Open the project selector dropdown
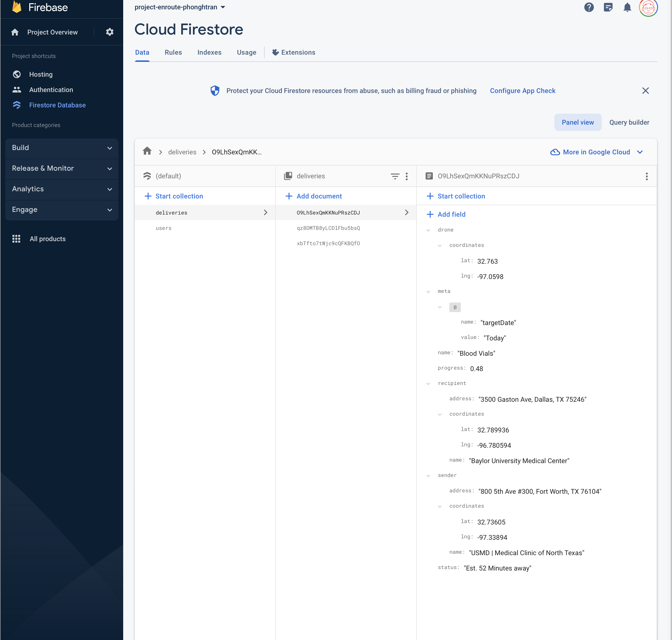The height and width of the screenshot is (640, 672). [180, 7]
